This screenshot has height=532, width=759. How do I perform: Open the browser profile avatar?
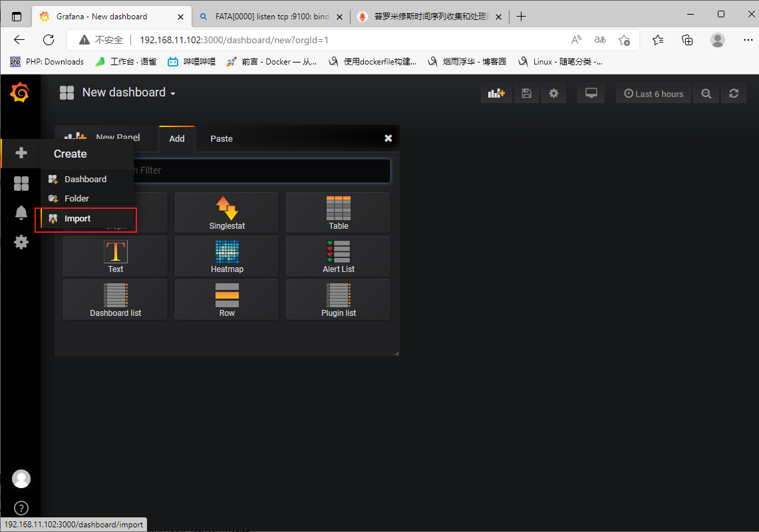pyautogui.click(x=717, y=40)
